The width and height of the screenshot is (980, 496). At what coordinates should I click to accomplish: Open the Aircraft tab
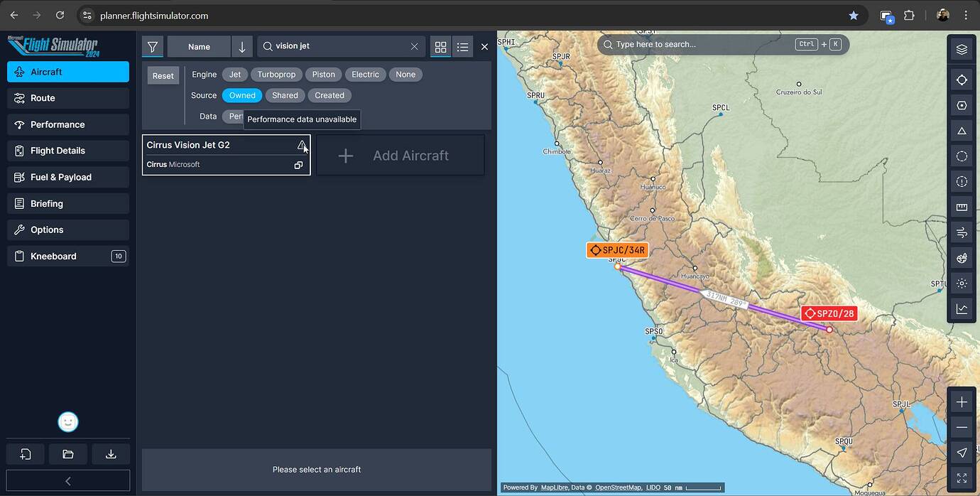pos(68,72)
